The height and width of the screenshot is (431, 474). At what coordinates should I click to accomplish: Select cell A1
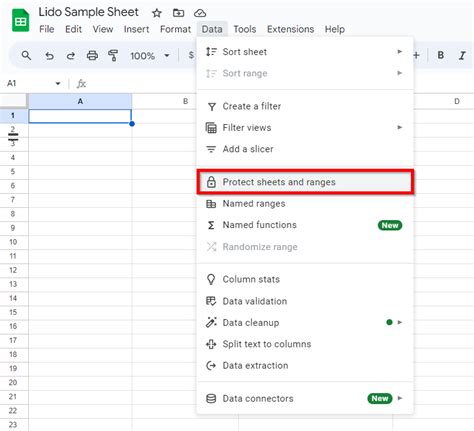pos(80,116)
